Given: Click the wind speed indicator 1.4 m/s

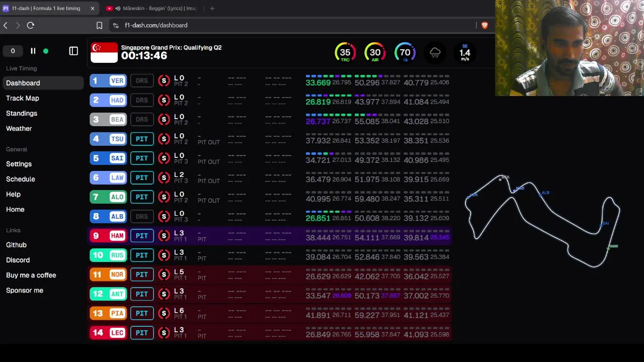Looking at the screenshot, I should (465, 53).
